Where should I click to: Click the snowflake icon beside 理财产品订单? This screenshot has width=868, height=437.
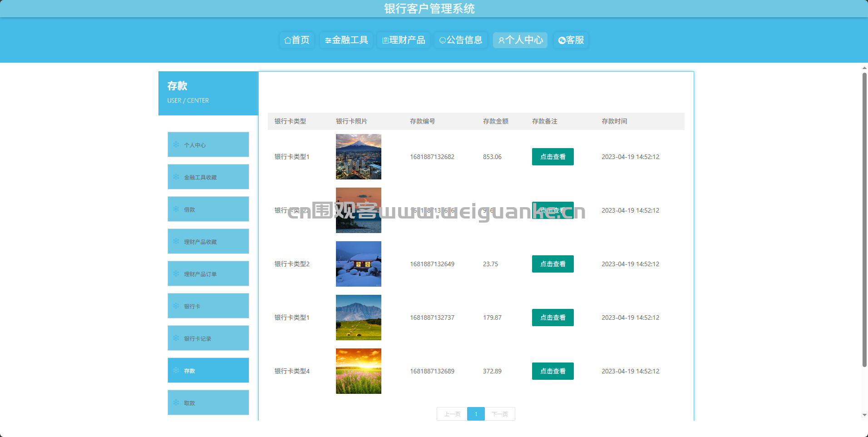[x=176, y=273]
